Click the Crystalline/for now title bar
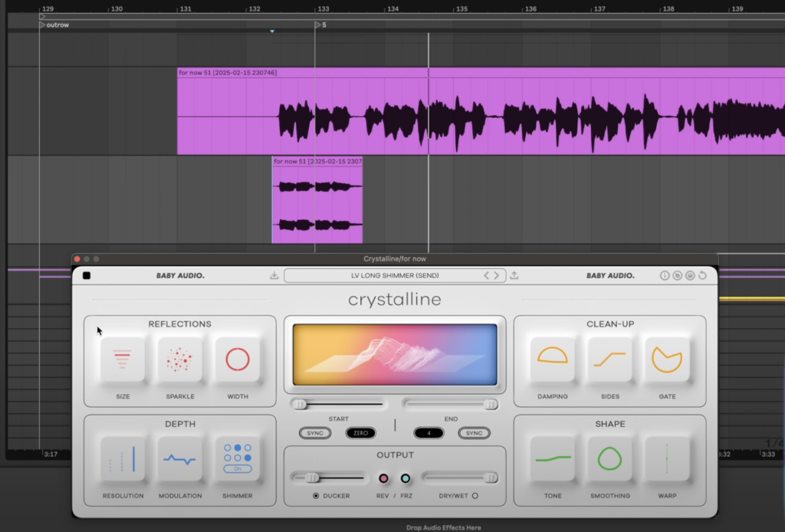 point(395,259)
